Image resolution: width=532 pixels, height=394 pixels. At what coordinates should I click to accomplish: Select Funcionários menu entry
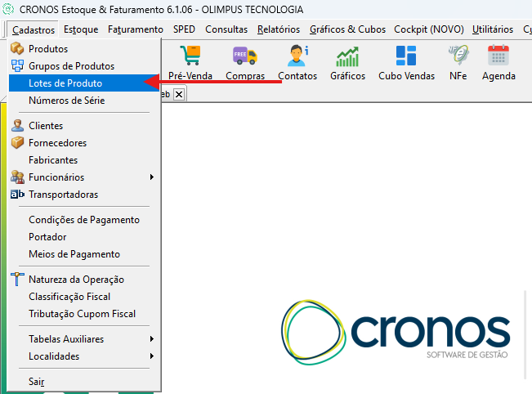click(x=84, y=177)
